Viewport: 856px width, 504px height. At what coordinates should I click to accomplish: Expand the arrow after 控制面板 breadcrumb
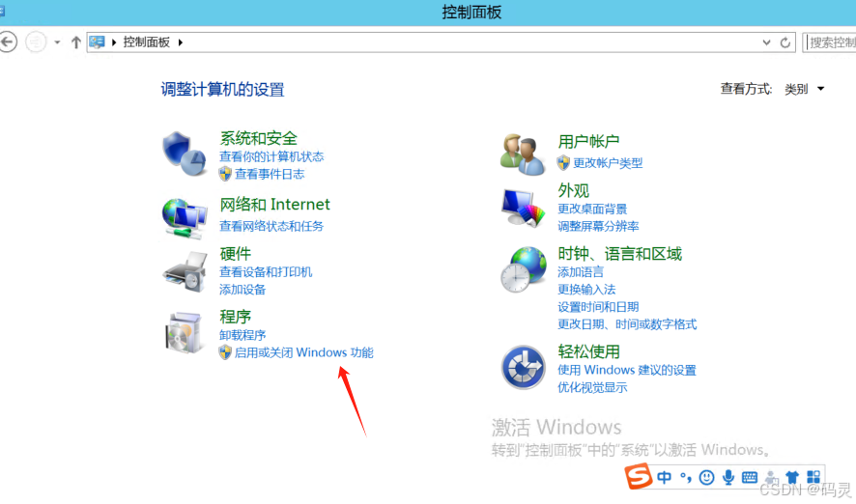tap(180, 42)
